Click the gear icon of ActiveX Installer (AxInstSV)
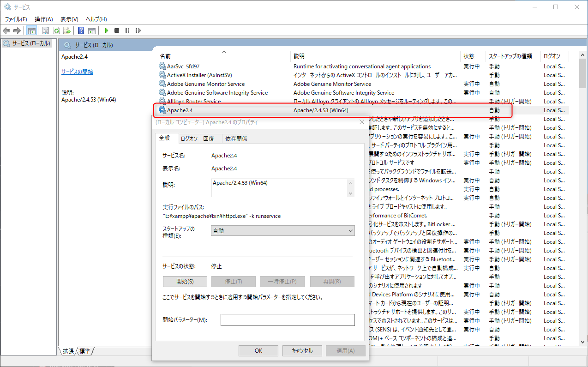This screenshot has width=588, height=367. pyautogui.click(x=162, y=75)
